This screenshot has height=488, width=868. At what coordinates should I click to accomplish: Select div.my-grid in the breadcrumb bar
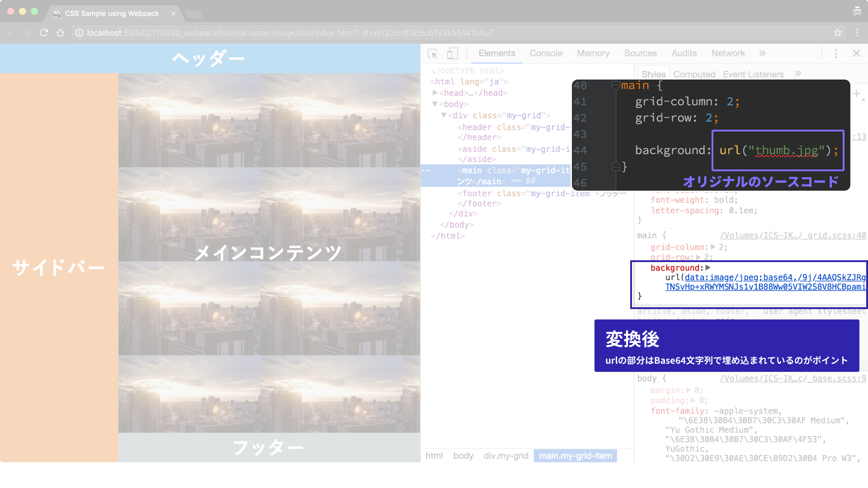coord(505,456)
